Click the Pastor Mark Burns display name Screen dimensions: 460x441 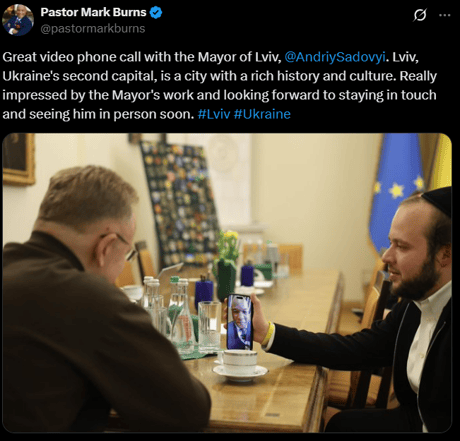point(93,12)
